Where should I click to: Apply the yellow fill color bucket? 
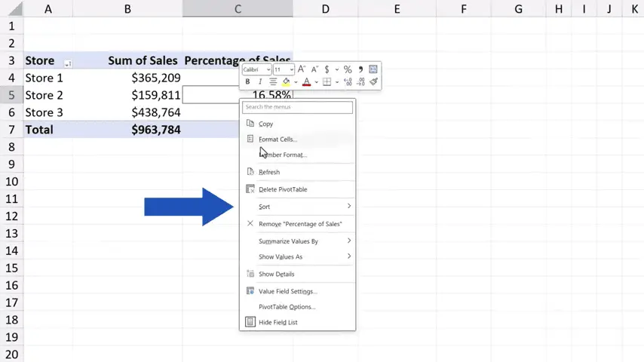point(286,82)
